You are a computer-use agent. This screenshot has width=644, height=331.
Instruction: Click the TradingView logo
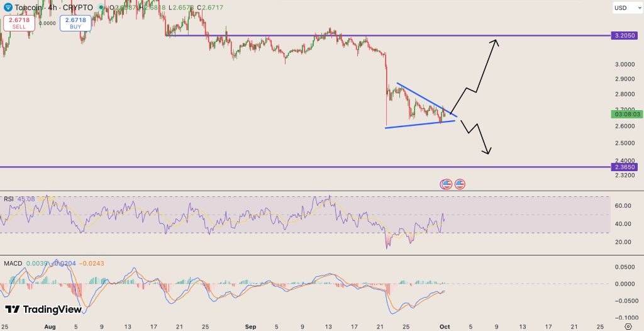(44, 309)
